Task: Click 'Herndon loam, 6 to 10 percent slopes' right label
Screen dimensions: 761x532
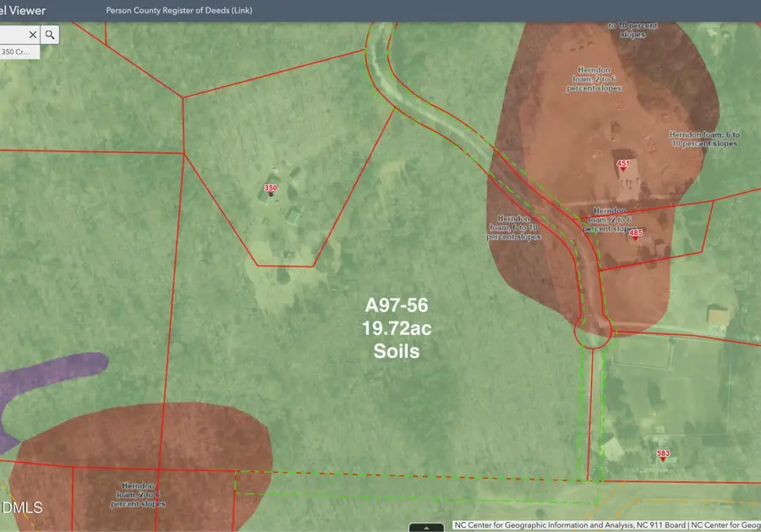Action: 704,139
